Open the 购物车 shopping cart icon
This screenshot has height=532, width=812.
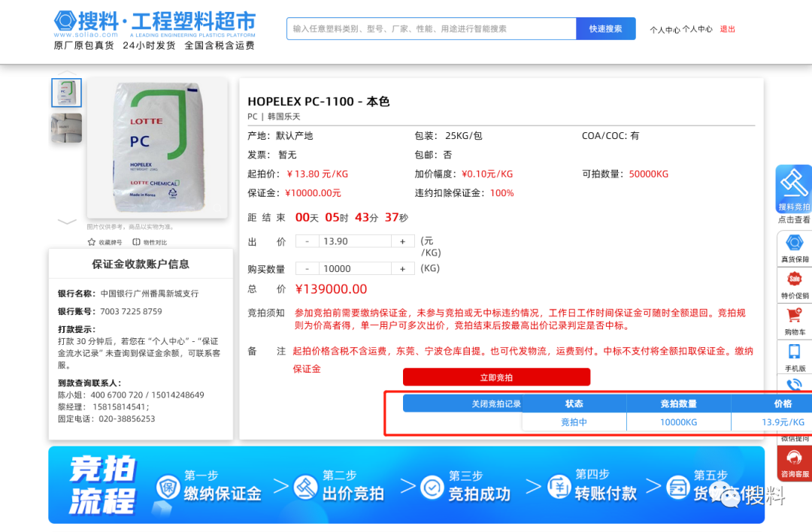(795, 316)
